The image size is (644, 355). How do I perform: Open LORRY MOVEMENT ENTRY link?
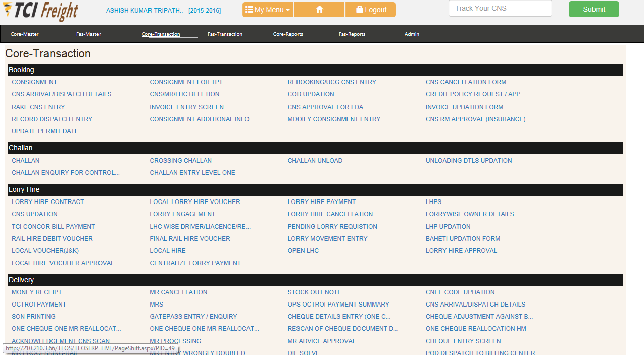coord(328,239)
